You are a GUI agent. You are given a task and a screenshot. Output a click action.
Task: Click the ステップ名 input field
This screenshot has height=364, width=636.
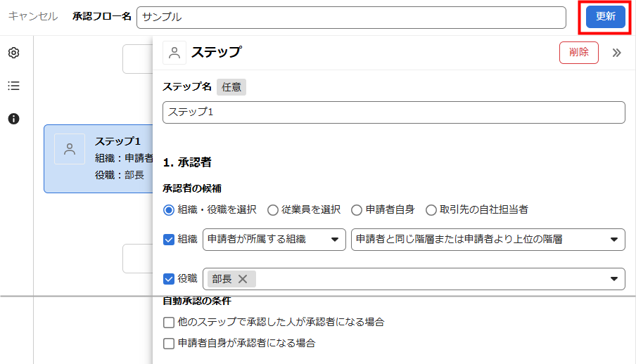point(393,112)
